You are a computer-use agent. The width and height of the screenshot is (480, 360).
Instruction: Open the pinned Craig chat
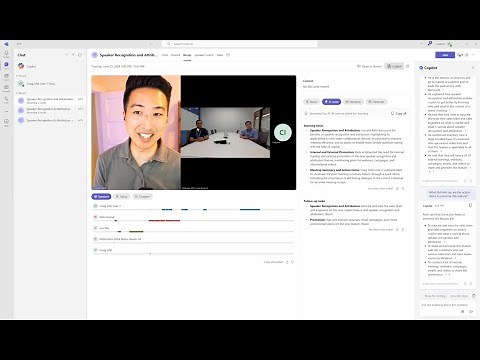click(x=50, y=84)
